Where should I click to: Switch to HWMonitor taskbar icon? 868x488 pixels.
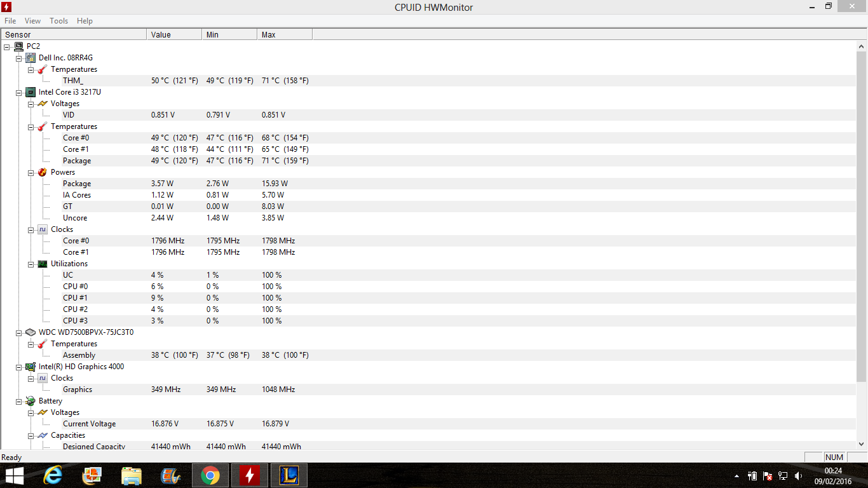pos(250,475)
